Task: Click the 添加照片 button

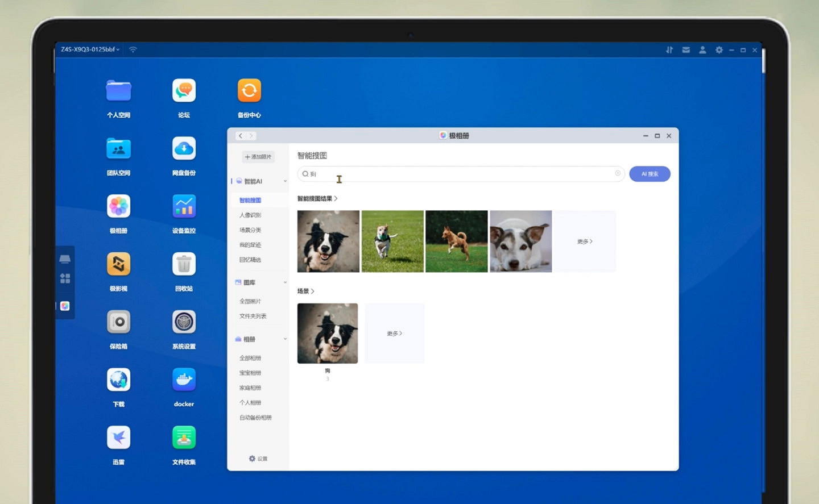Action: [x=258, y=157]
